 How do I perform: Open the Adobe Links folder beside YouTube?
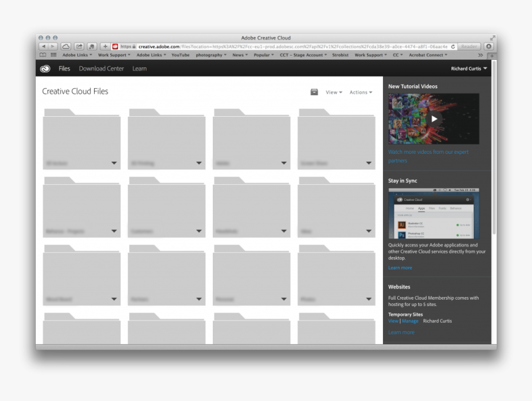tap(152, 55)
